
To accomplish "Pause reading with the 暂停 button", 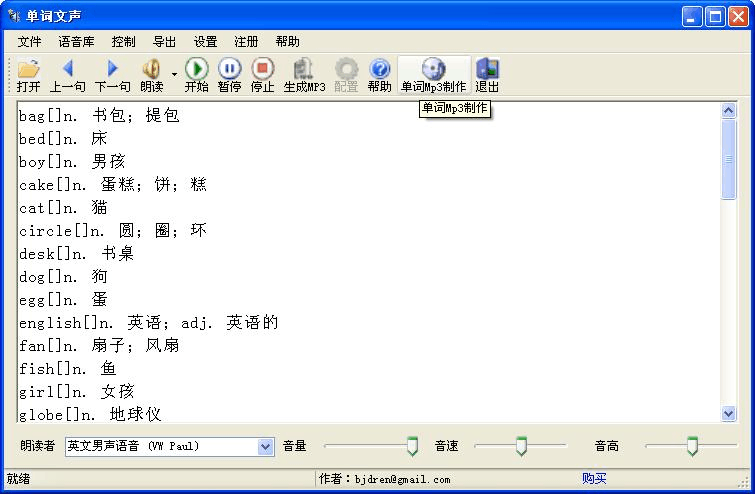I will click(x=229, y=75).
